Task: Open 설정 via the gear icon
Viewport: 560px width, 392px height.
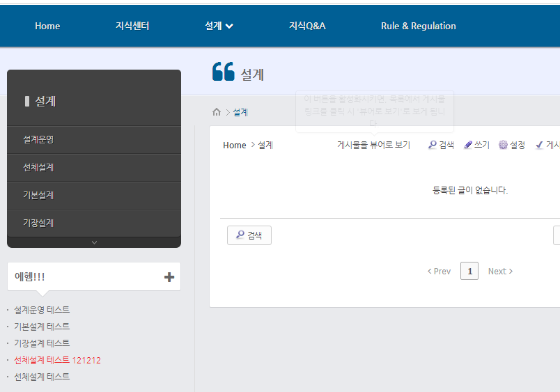Action: click(503, 145)
